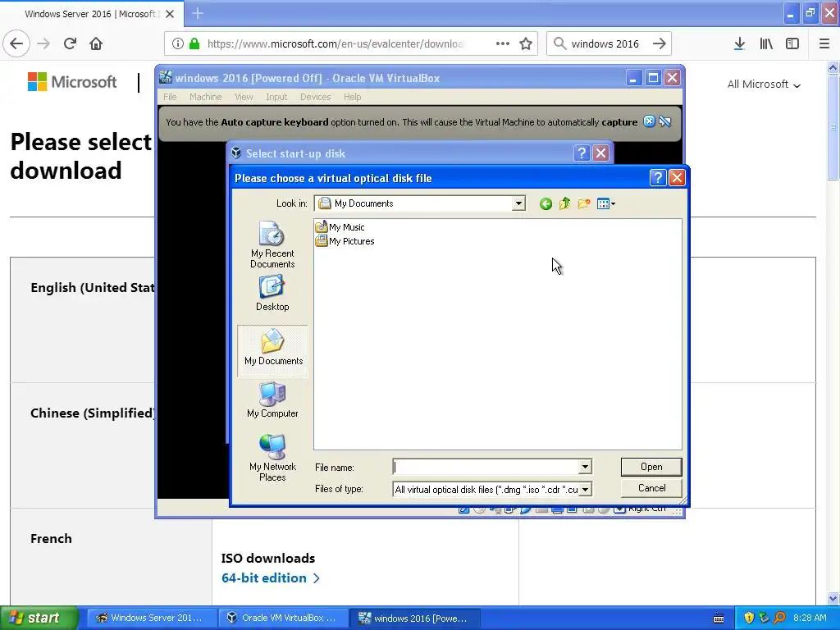
Task: Bookmark this page with star icon
Action: (526, 43)
